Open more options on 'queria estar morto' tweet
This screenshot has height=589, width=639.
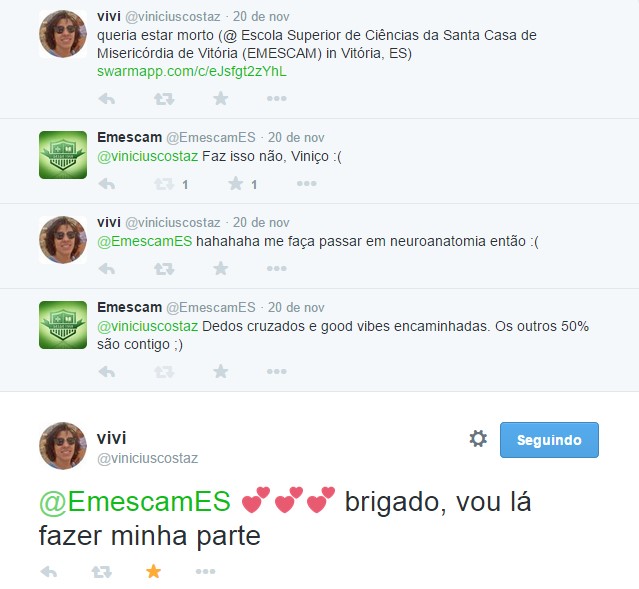277,99
